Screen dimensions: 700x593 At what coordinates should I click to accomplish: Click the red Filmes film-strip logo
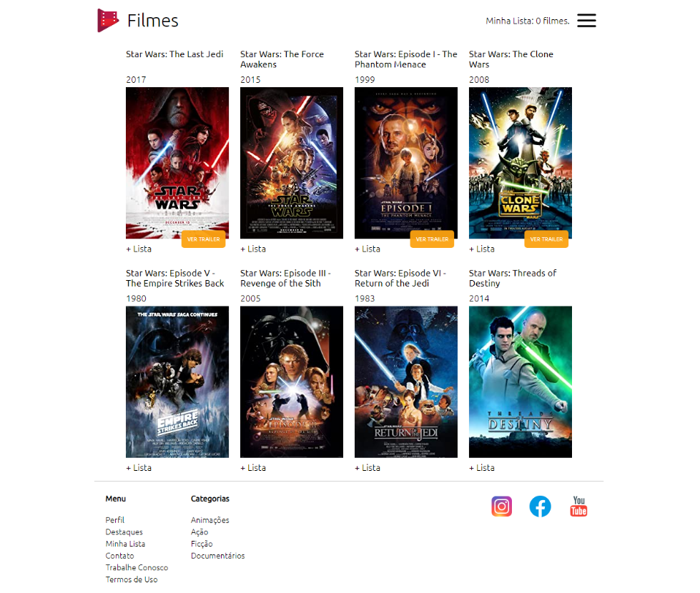click(107, 20)
